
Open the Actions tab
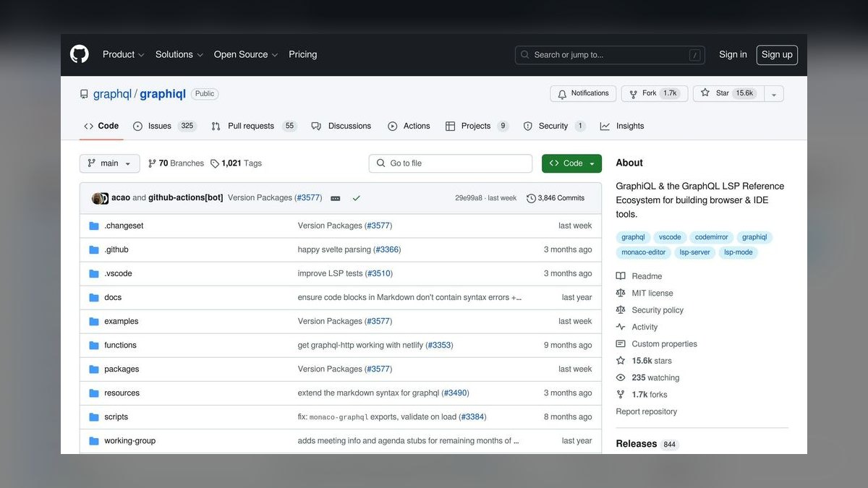tap(409, 126)
